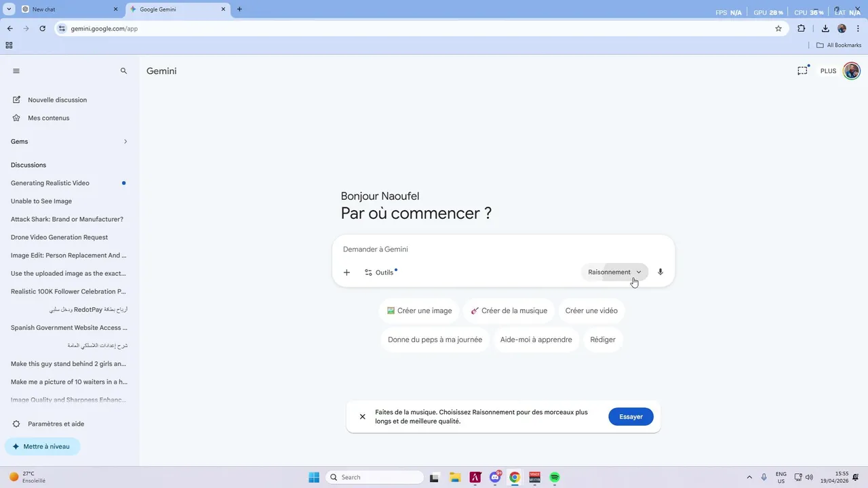Open Attack Shark: Brand or Manufacturer? chat
Image resolution: width=868 pixels, height=488 pixels.
pos(68,220)
